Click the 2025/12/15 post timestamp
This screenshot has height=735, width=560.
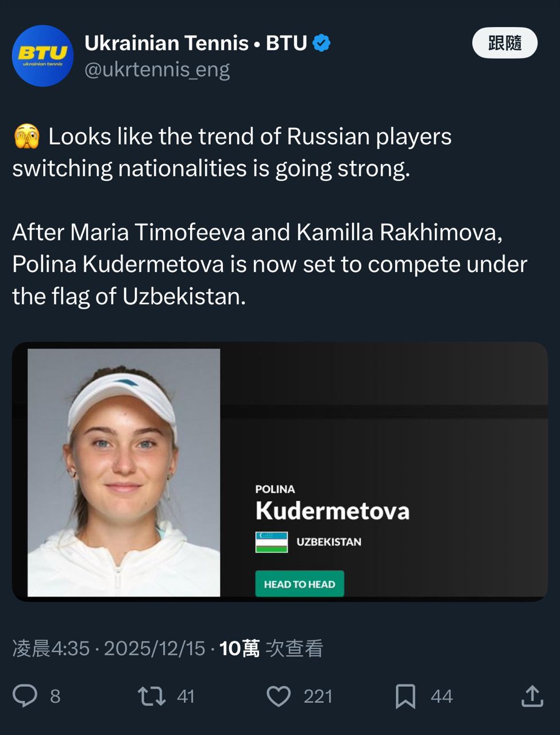155,648
